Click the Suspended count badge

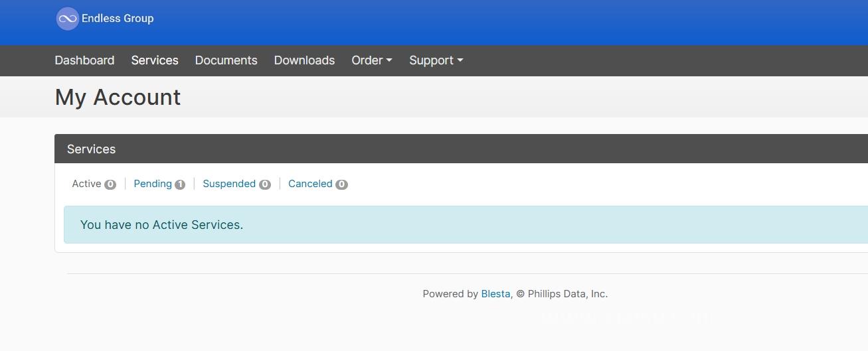click(265, 184)
